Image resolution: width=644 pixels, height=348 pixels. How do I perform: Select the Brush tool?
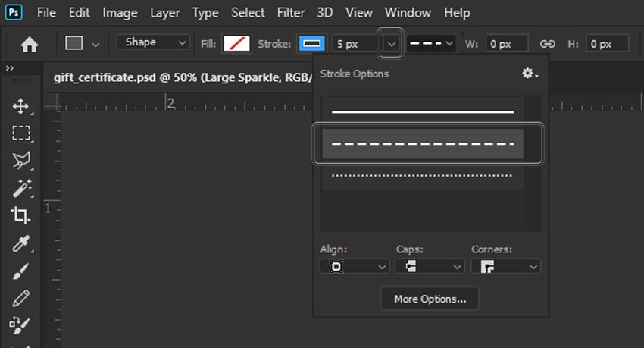(x=21, y=271)
